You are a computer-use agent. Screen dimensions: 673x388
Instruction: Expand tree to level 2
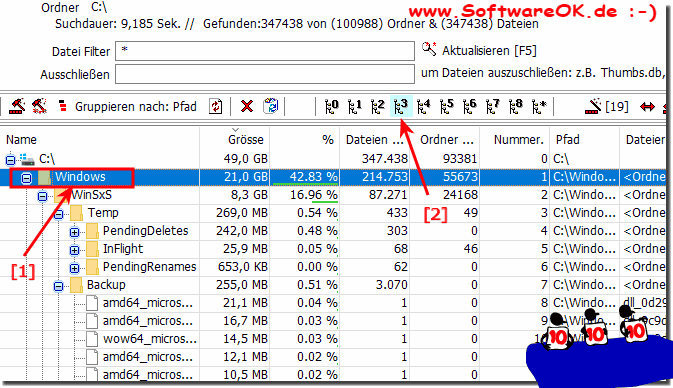pos(378,106)
